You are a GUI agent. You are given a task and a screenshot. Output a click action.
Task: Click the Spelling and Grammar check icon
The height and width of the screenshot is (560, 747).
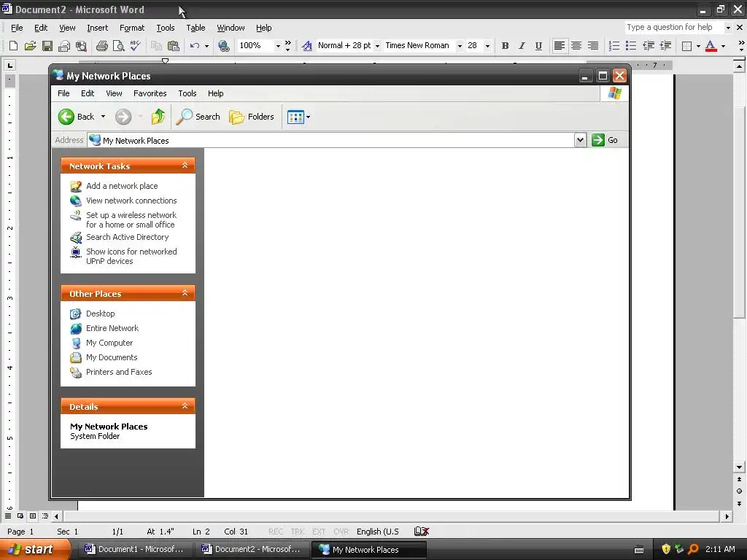[x=135, y=46]
